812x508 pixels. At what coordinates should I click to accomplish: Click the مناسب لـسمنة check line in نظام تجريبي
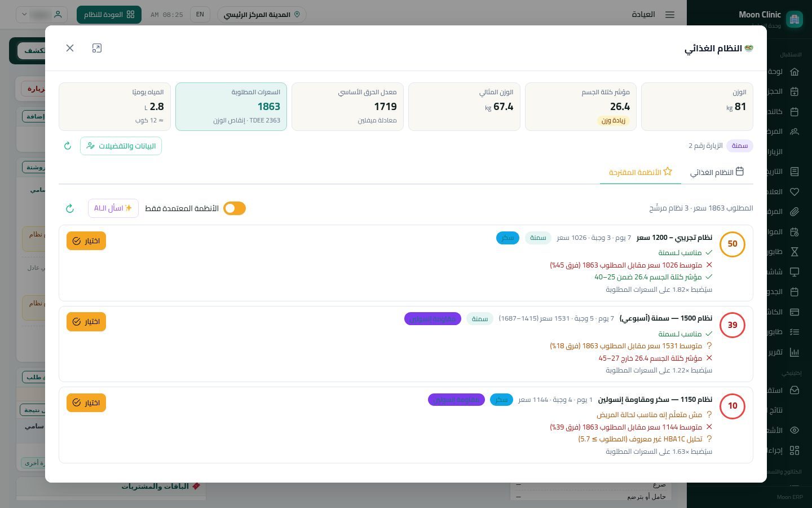click(685, 253)
